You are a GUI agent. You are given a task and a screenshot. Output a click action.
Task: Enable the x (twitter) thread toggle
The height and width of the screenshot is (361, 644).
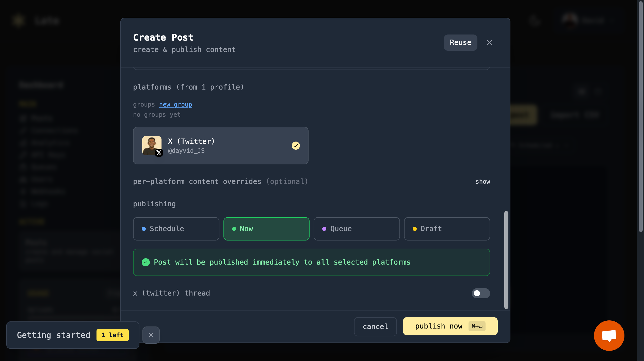pyautogui.click(x=480, y=293)
